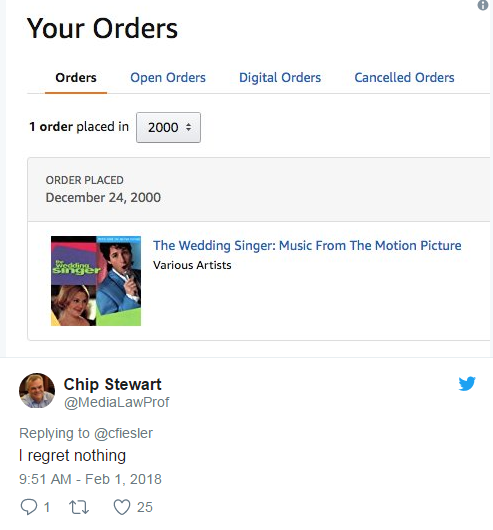Click the Twitter bird logo
The image size is (493, 530).
[x=467, y=384]
